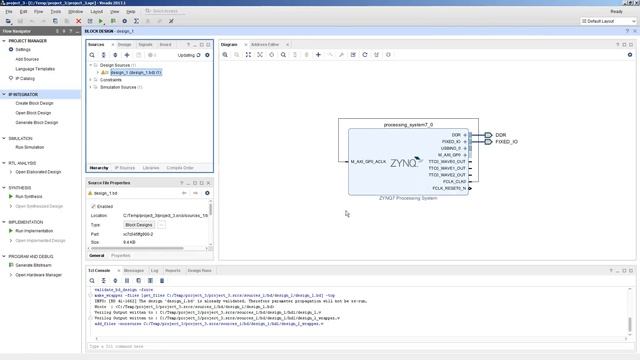
Task: Open the Flow menu
Action: pyautogui.click(x=38, y=12)
